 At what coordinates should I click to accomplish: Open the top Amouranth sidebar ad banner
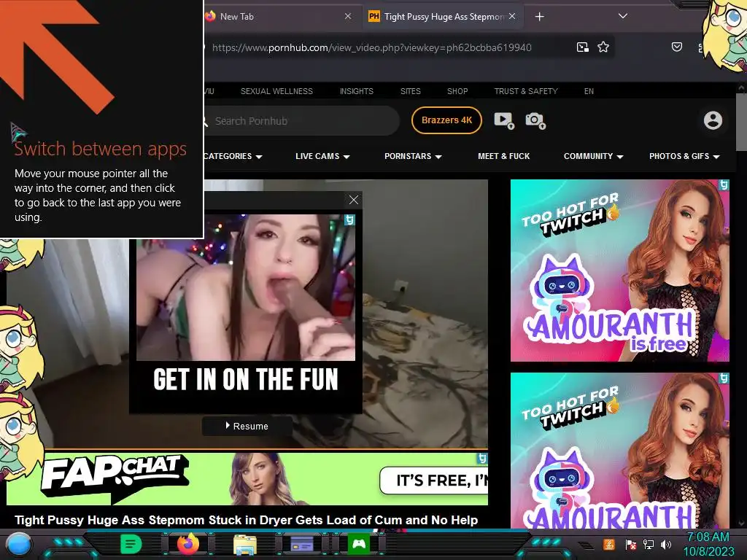click(620, 271)
